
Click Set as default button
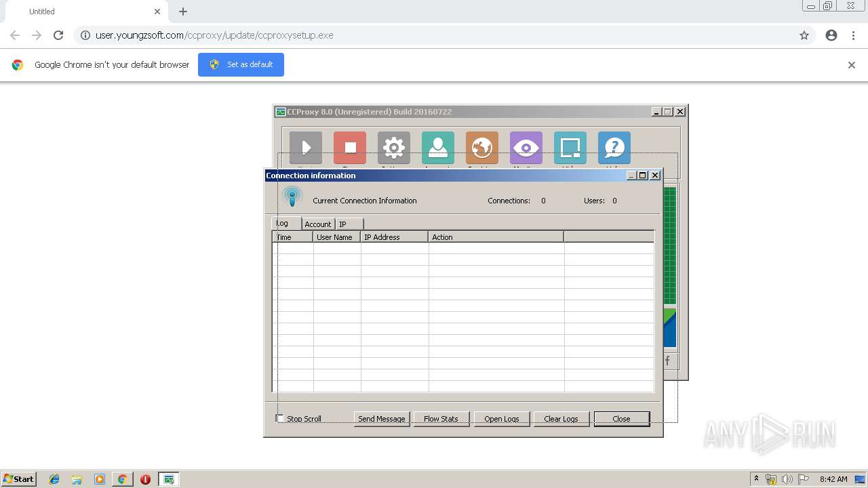pyautogui.click(x=241, y=65)
